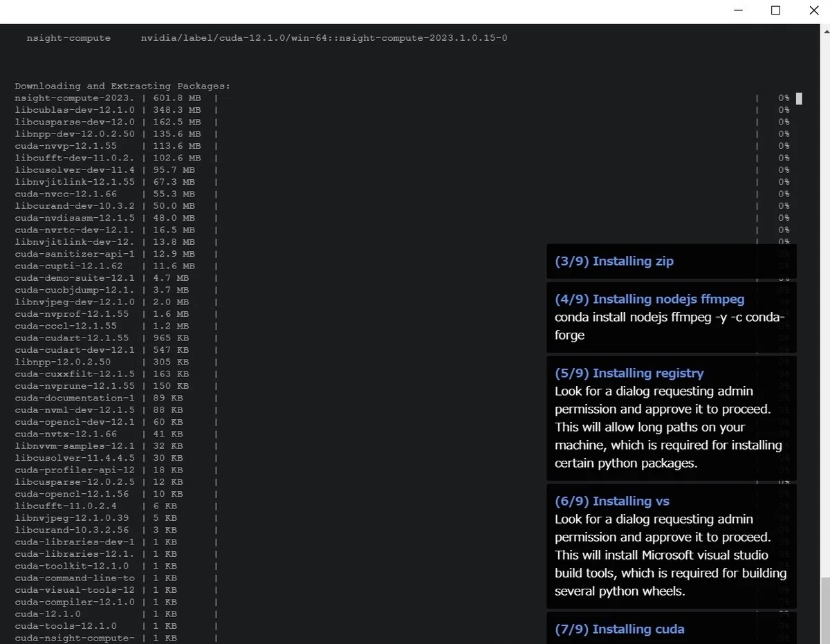Click the libnvjitlink-dev-12. package row
Viewport: 830px width, 644px height.
(x=402, y=241)
